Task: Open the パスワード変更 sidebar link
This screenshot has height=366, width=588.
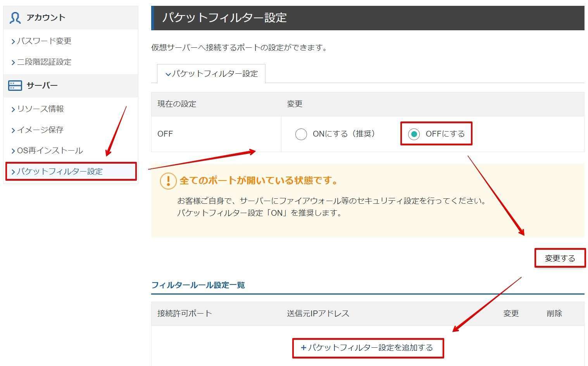Action: 44,41
